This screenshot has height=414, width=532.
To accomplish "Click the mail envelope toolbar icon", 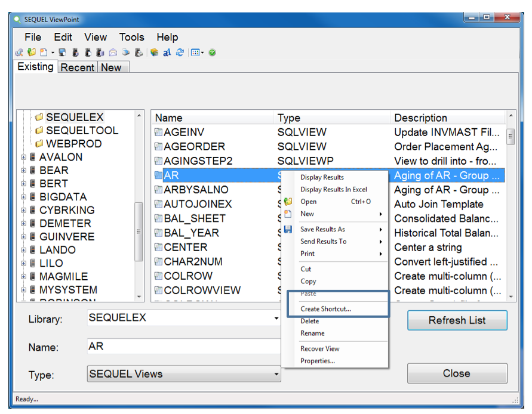I will click(113, 52).
